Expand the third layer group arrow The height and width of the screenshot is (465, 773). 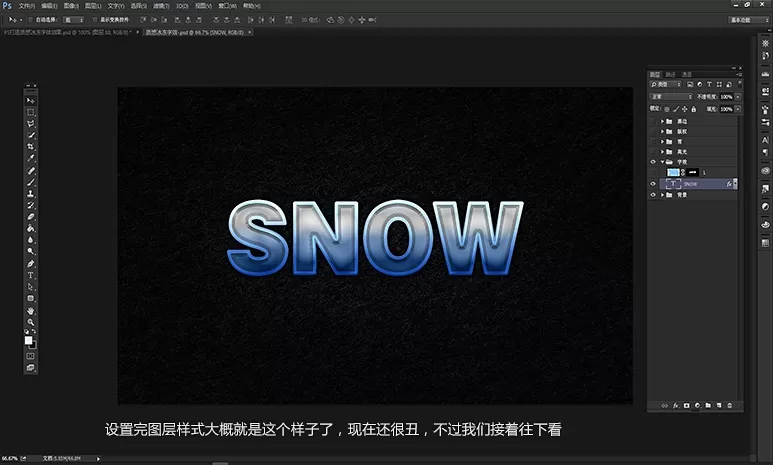[662, 142]
